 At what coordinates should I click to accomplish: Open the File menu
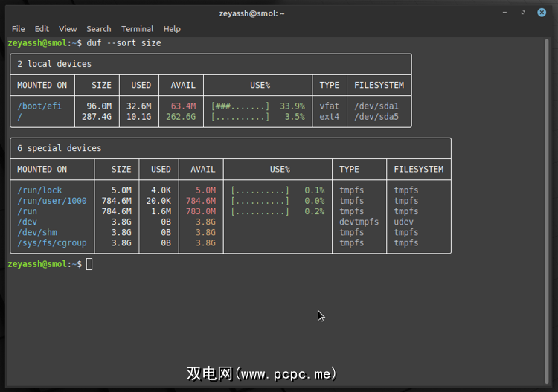point(19,29)
